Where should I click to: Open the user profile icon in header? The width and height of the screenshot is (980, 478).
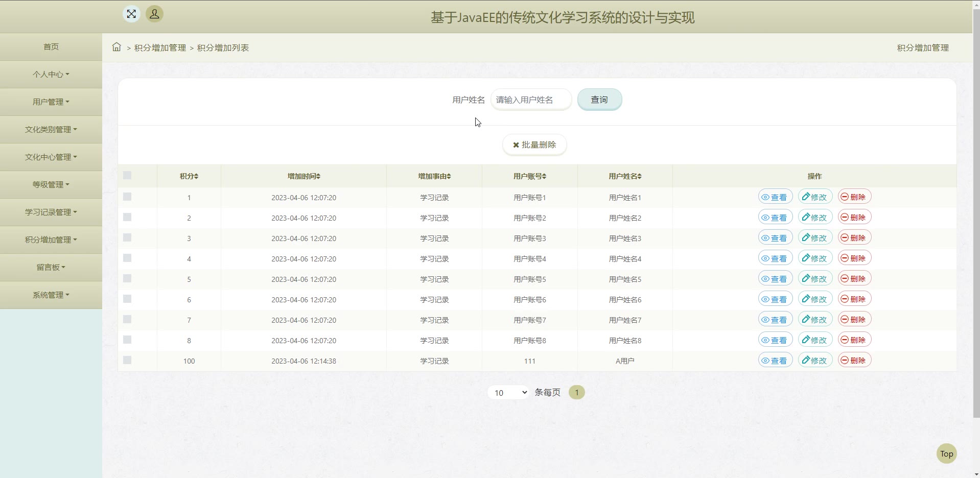[x=154, y=14]
